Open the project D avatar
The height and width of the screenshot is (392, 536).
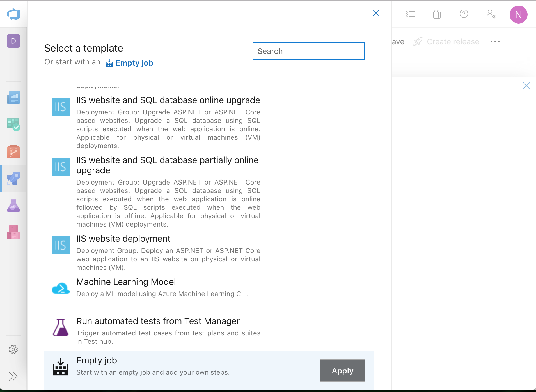pyautogui.click(x=13, y=41)
